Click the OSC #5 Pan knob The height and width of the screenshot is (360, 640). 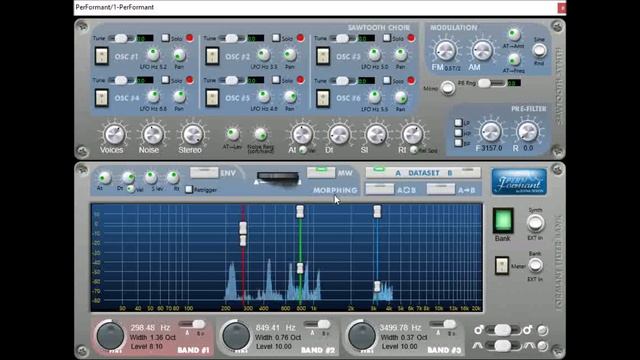tap(290, 97)
